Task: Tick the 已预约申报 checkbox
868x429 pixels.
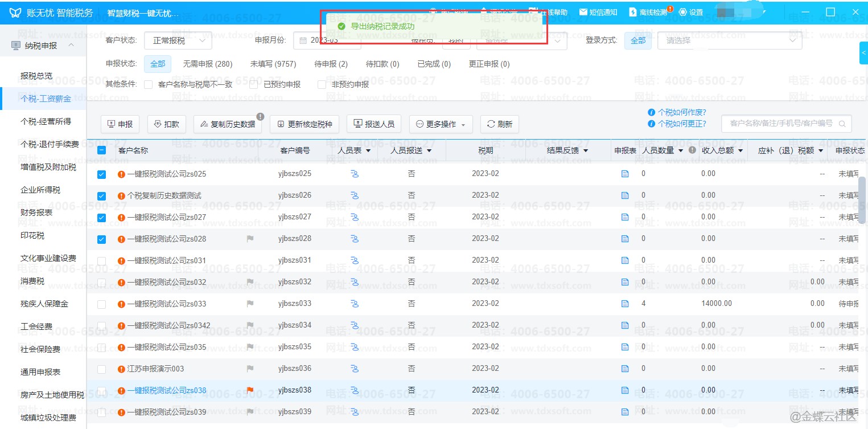Action: (x=254, y=84)
